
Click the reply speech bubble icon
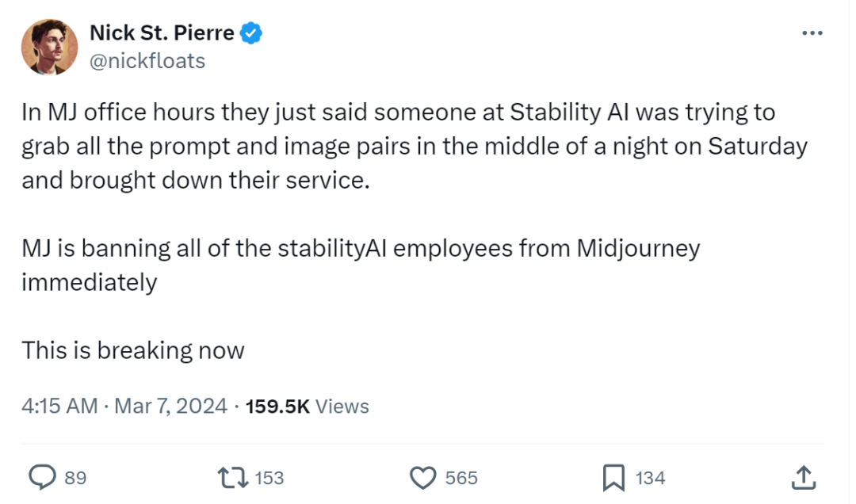pyautogui.click(x=42, y=477)
